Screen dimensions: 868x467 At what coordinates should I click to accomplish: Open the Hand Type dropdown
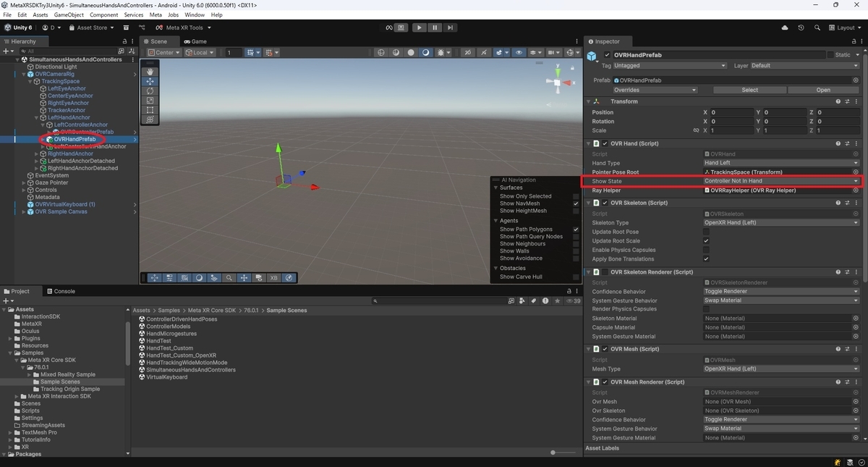tap(781, 163)
